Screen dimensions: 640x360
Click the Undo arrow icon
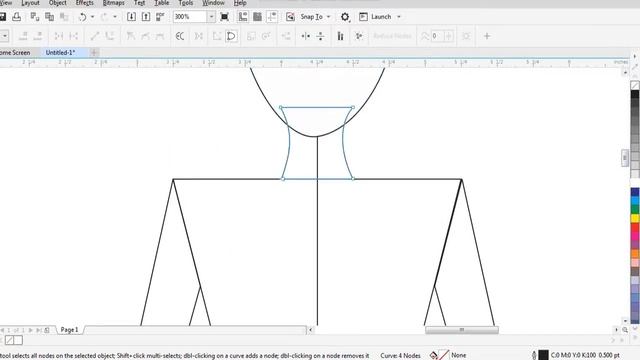pyautogui.click(x=82, y=17)
